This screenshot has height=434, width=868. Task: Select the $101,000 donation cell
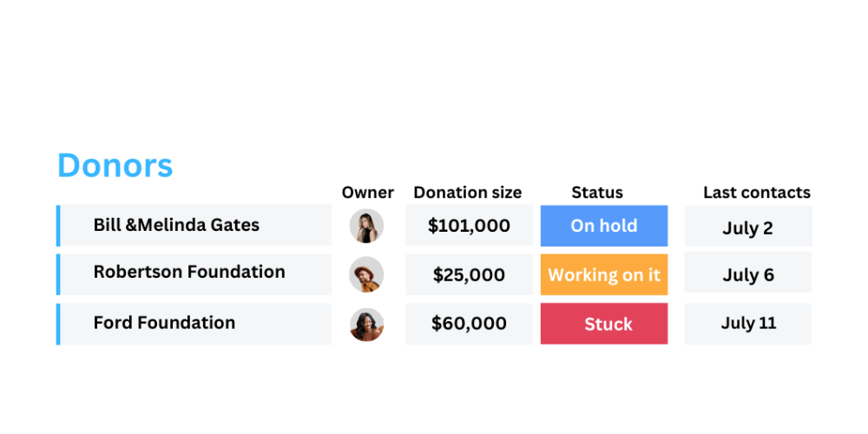(469, 226)
